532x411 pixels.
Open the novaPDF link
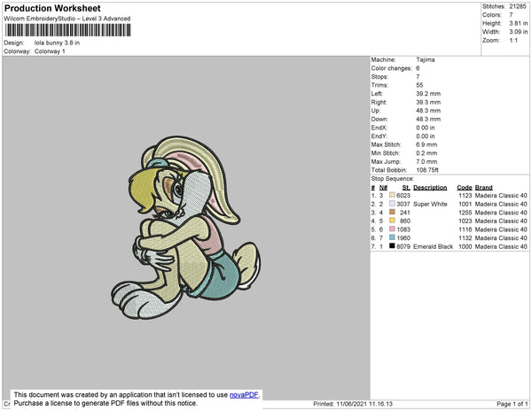pos(244,395)
